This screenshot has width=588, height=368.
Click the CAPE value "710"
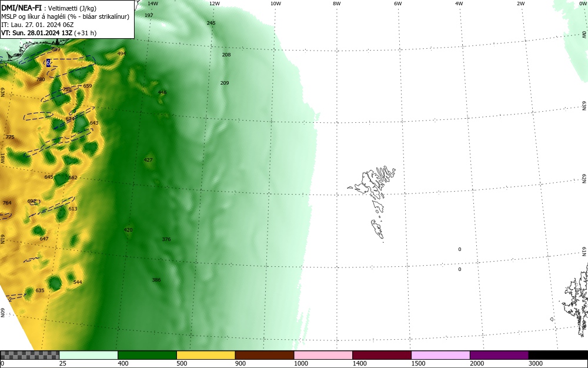pyautogui.click(x=67, y=89)
